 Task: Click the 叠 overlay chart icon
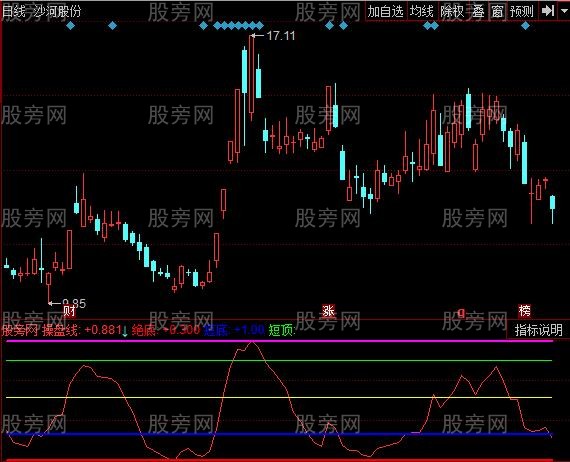(478, 11)
